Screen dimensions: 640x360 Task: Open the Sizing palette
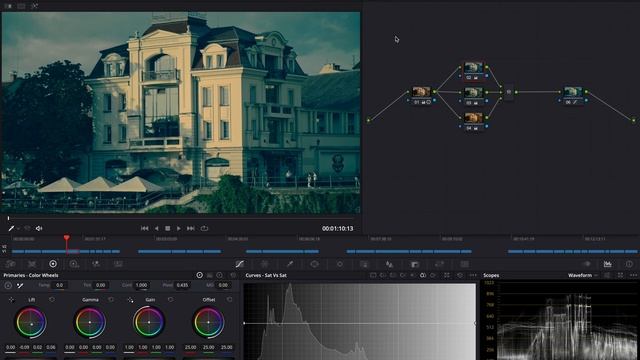coord(439,264)
